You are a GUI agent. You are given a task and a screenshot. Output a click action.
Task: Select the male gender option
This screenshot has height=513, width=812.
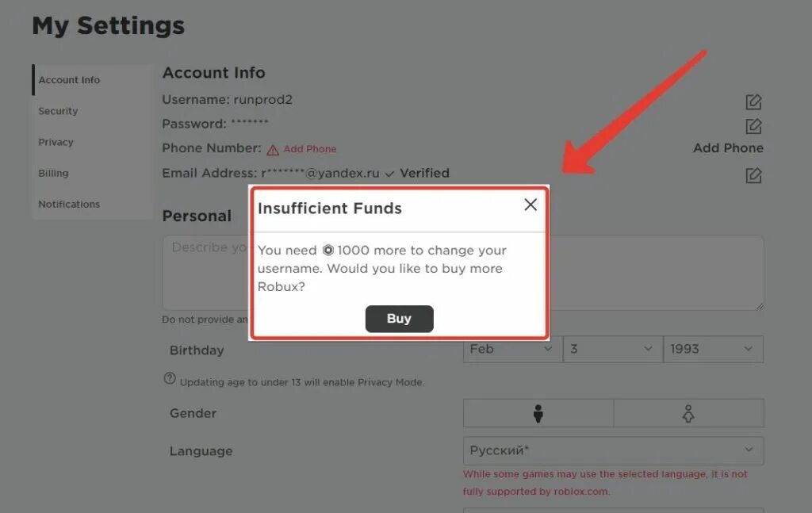pyautogui.click(x=538, y=413)
